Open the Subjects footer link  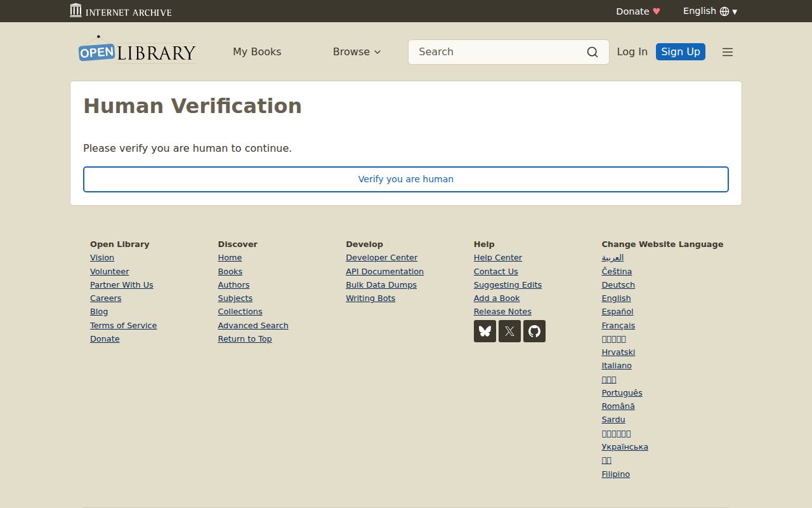pos(235,298)
